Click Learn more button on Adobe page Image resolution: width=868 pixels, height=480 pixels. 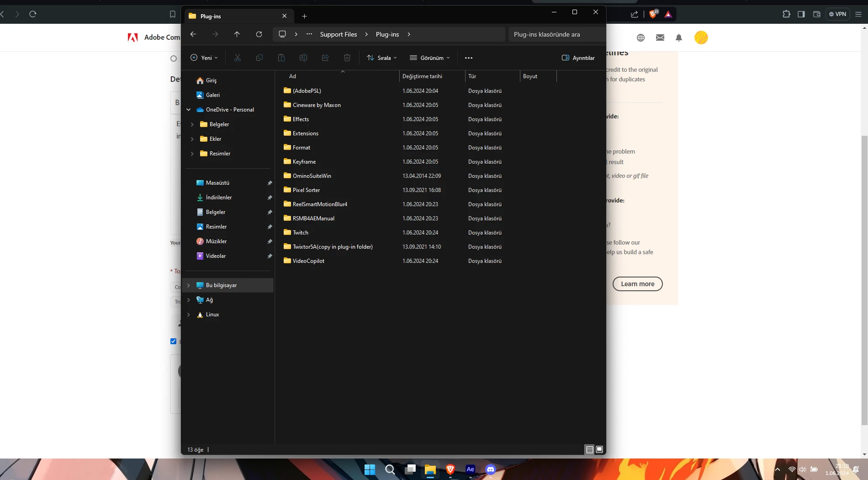637,284
